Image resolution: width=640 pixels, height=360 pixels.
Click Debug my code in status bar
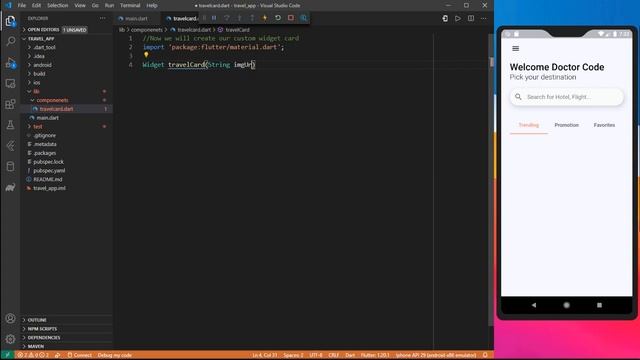115,355
